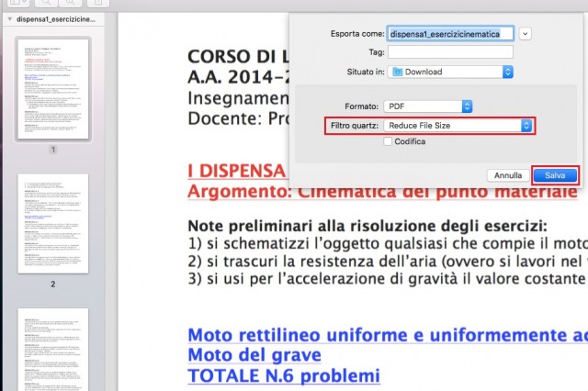
Task: Click the Moto del grave blue heading
Action: [x=254, y=355]
